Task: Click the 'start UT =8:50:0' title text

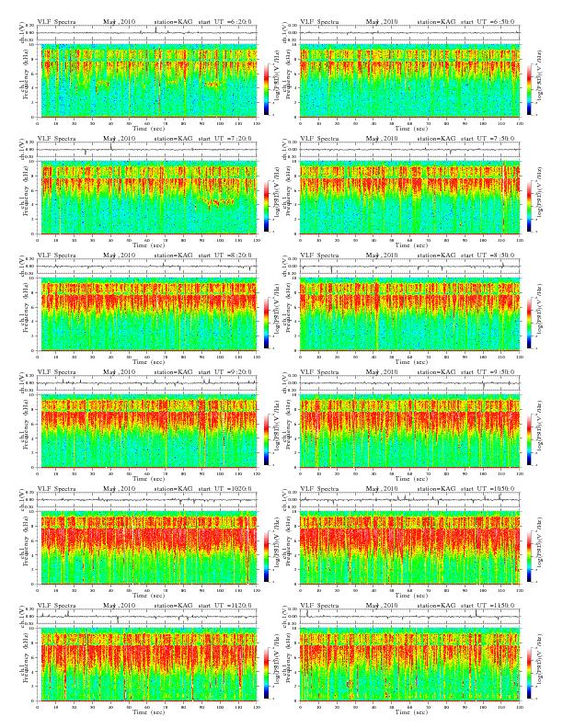Action: click(x=488, y=255)
